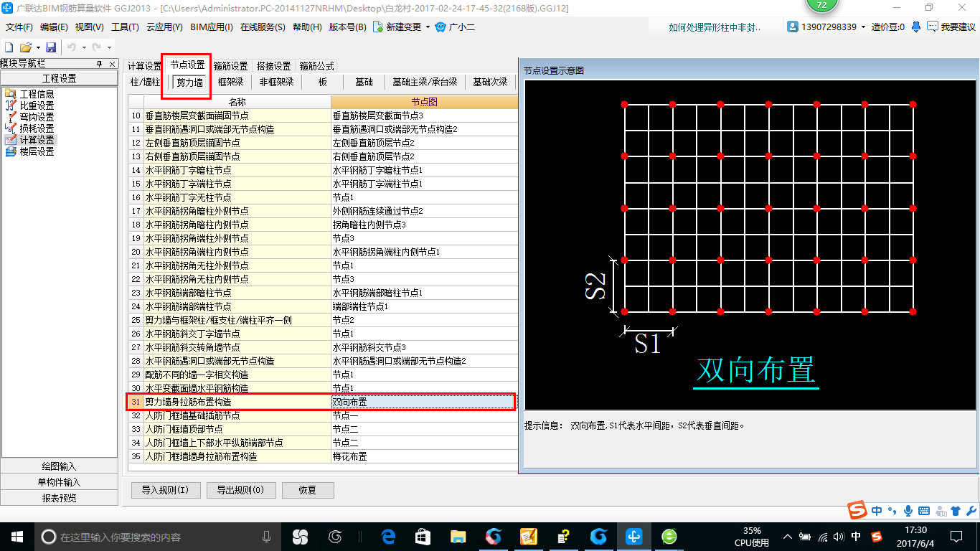Open the 工具(T) menu
The width and height of the screenshot is (980, 551).
125,27
